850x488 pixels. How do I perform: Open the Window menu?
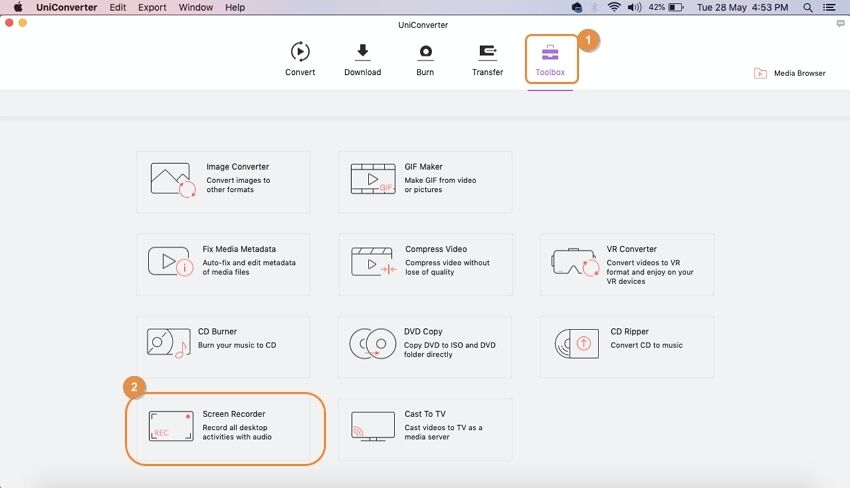point(196,8)
